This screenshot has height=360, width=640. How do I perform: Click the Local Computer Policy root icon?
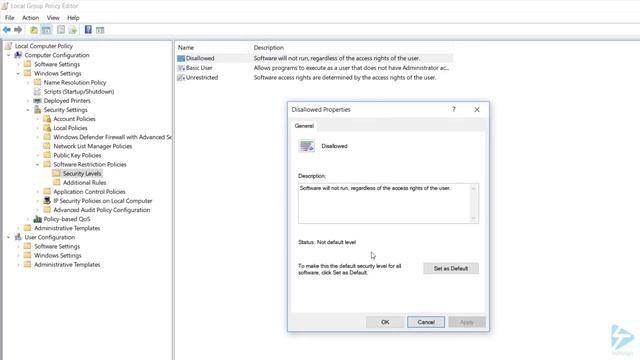(9, 46)
